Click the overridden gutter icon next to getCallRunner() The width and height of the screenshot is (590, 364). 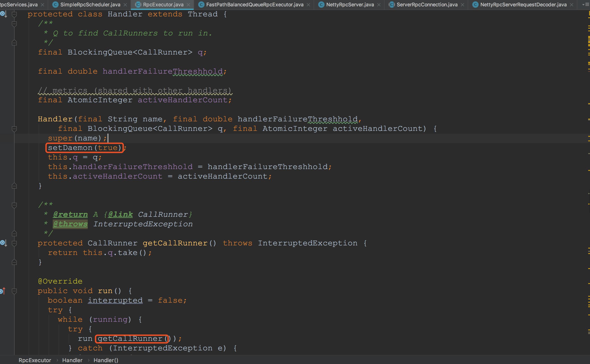click(3, 243)
